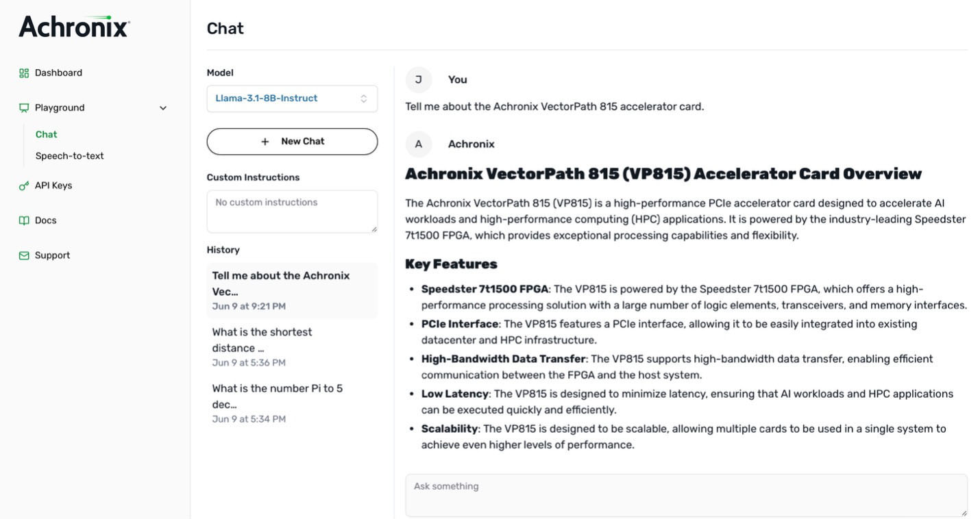Open 'What is the shortest distance' history chat
980x519 pixels.
292,347
